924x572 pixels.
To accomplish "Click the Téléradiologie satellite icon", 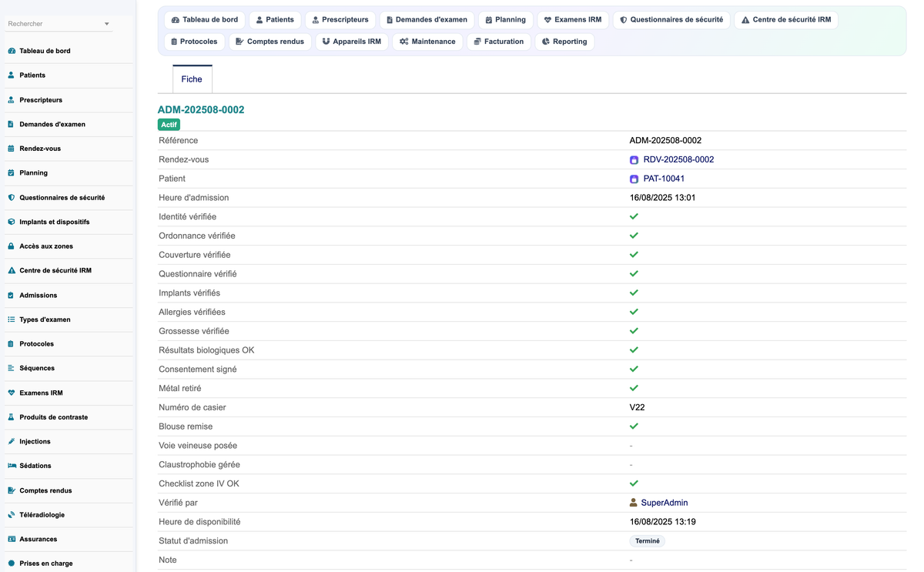I will [12, 515].
